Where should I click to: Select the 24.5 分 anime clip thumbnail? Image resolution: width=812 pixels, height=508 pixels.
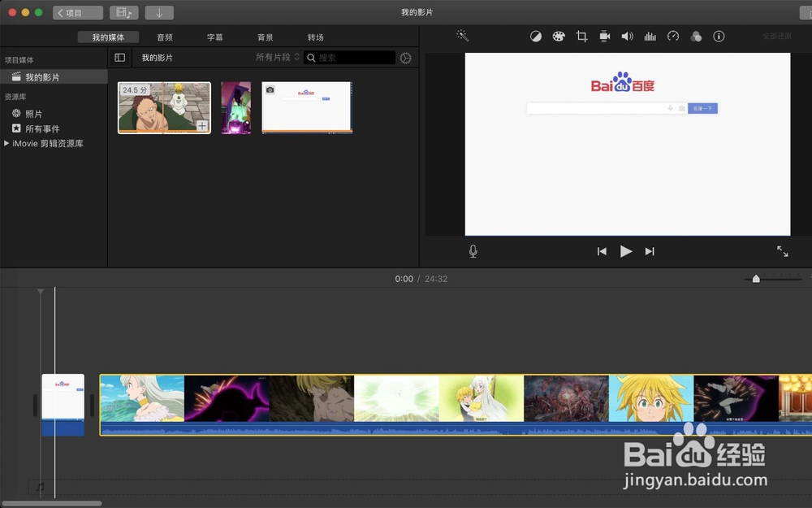(x=164, y=108)
